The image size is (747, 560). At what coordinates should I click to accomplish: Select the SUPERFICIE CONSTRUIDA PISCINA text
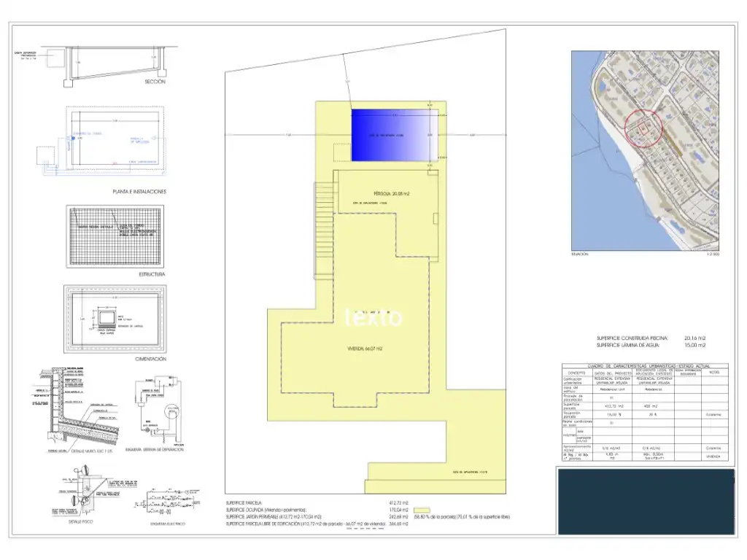pos(632,338)
